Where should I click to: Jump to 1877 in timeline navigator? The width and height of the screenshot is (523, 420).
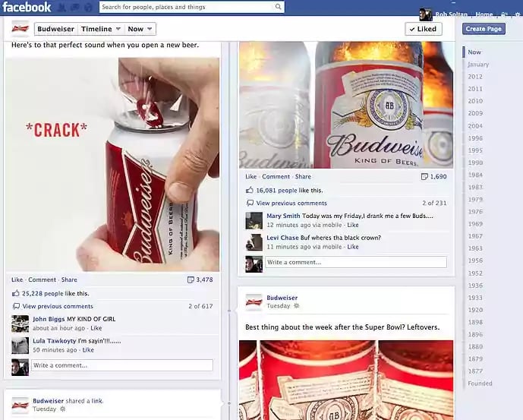click(475, 371)
